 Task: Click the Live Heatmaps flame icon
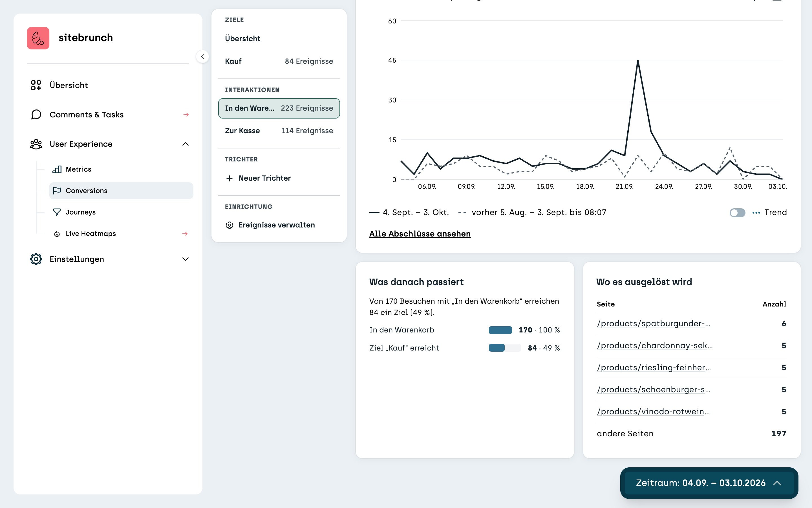(57, 234)
